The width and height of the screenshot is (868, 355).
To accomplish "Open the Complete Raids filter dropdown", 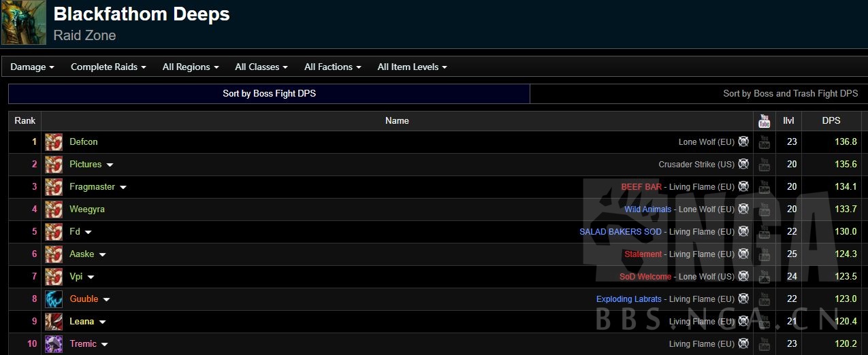I will click(108, 67).
